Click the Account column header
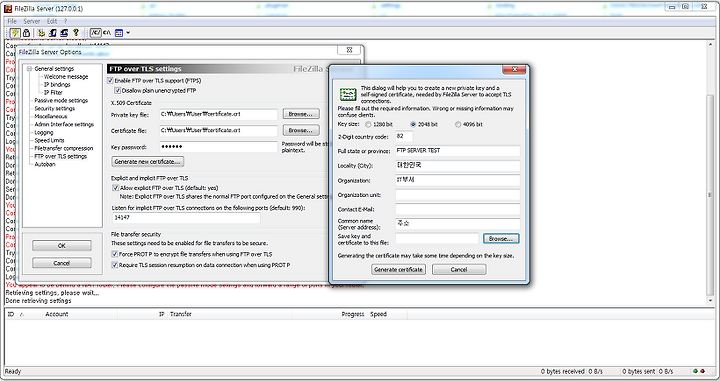This screenshot has width=720, height=381. (56, 314)
